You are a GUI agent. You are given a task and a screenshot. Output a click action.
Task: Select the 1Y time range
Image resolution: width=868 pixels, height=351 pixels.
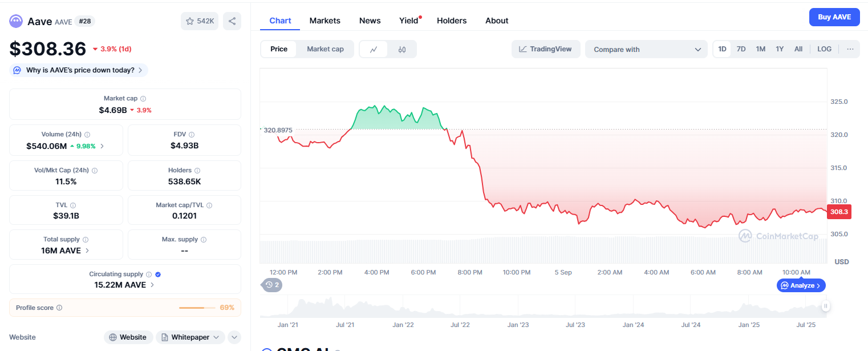(780, 49)
